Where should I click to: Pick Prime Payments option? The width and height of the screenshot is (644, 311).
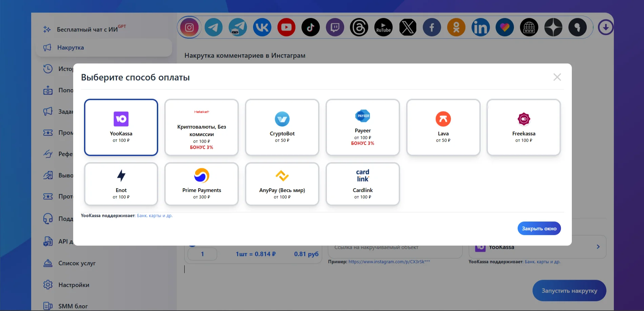(x=202, y=184)
